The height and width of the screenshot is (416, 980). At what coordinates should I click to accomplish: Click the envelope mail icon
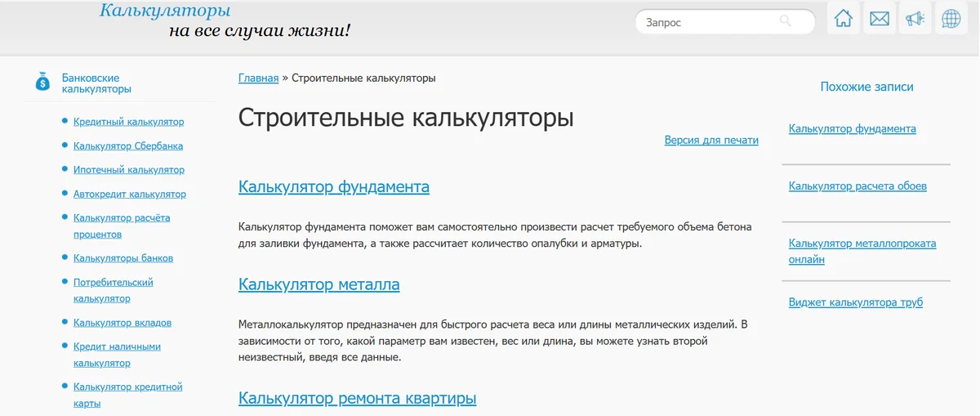point(880,19)
